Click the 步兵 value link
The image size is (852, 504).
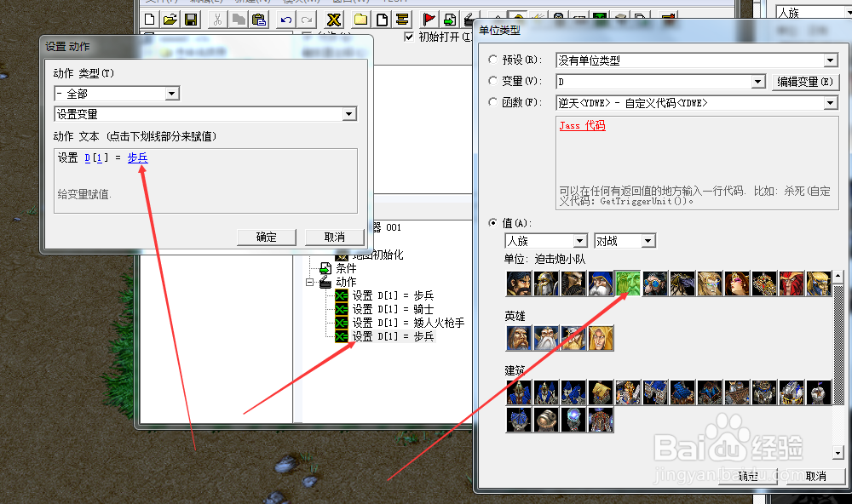tap(137, 157)
